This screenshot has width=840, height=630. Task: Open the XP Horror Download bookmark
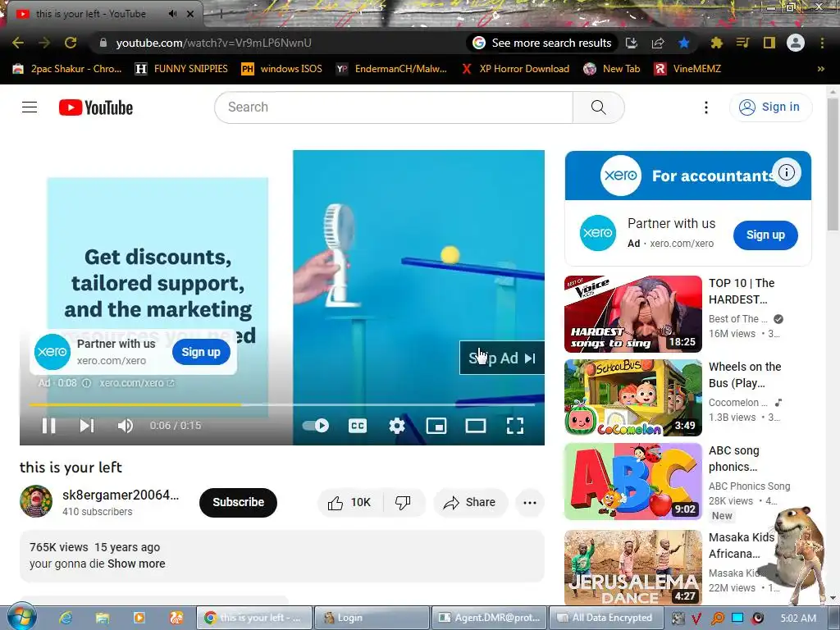[x=516, y=69]
